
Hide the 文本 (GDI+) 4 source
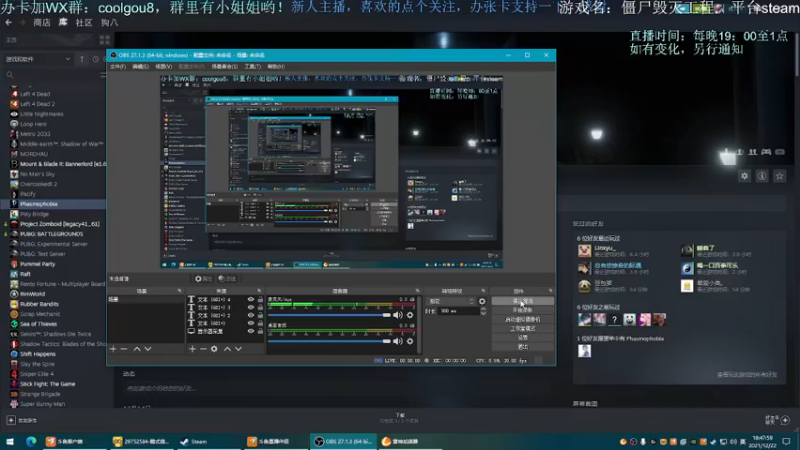[x=251, y=299]
